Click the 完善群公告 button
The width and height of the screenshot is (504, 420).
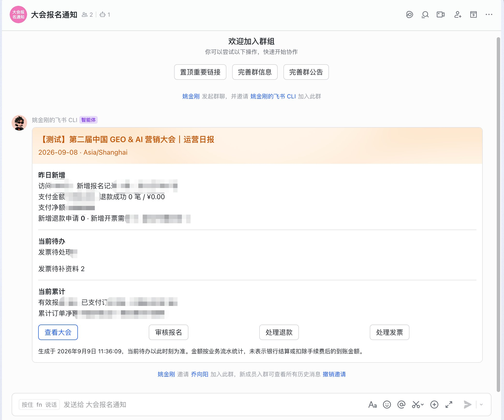pos(306,72)
